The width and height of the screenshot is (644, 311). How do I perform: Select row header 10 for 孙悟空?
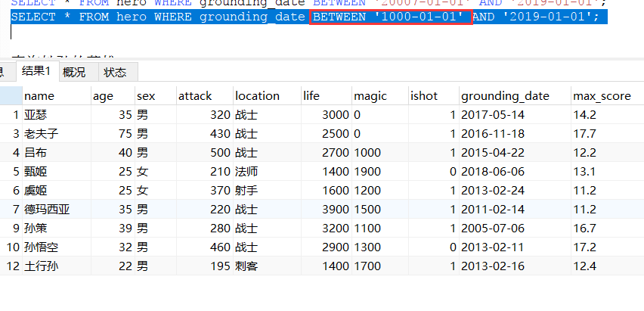pos(11,247)
